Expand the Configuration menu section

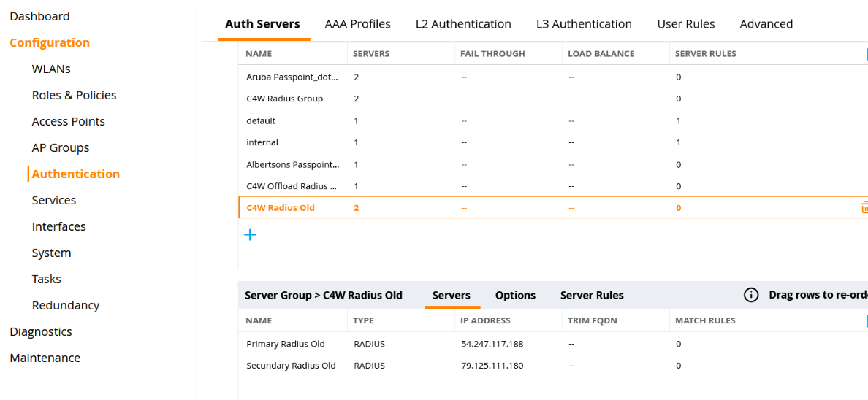[50, 42]
